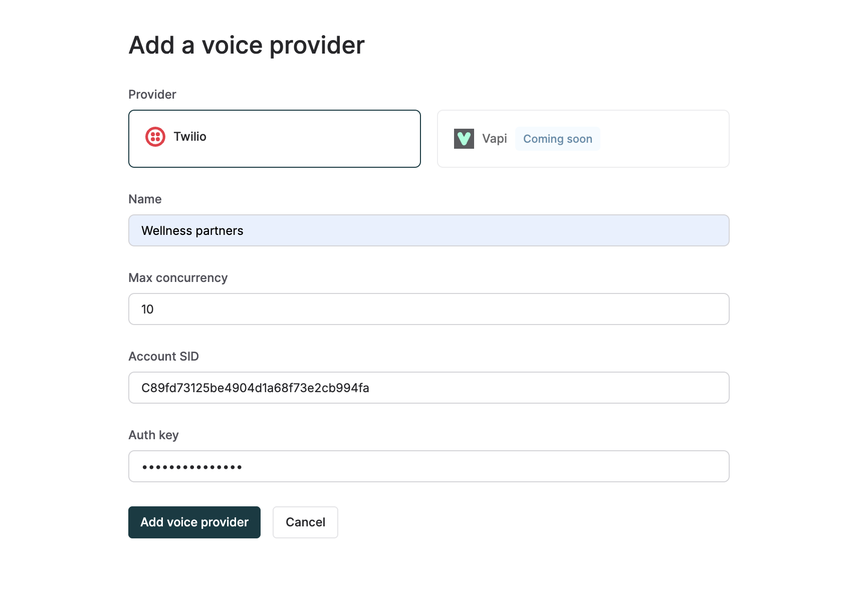868x606 pixels.
Task: Click the Name input containing Wellness partners
Action: 428,230
